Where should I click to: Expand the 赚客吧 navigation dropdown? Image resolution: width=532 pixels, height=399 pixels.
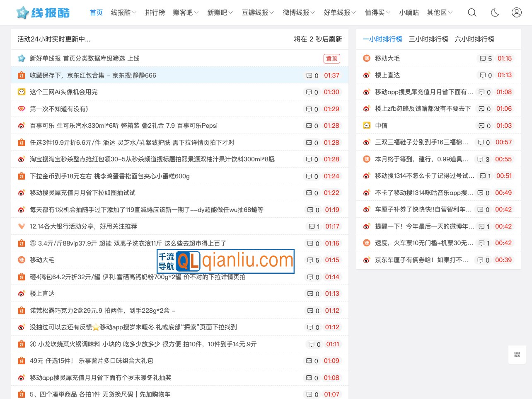tap(186, 12)
